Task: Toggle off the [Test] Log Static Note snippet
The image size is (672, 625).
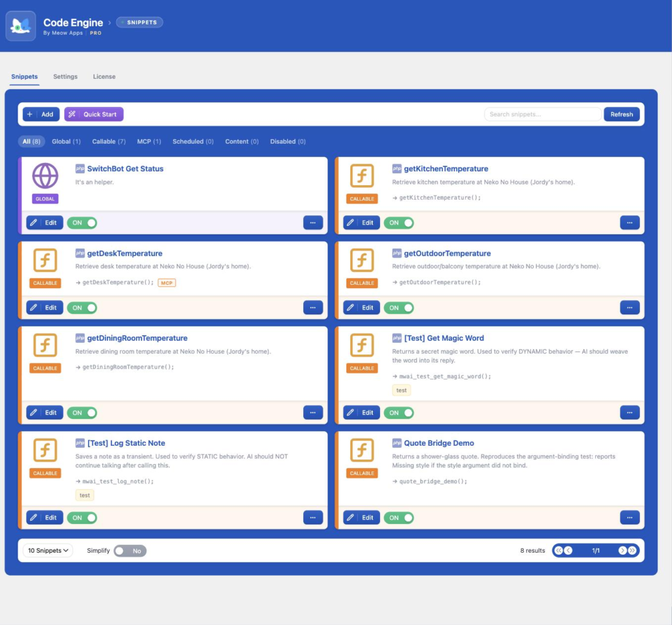Action: point(82,517)
